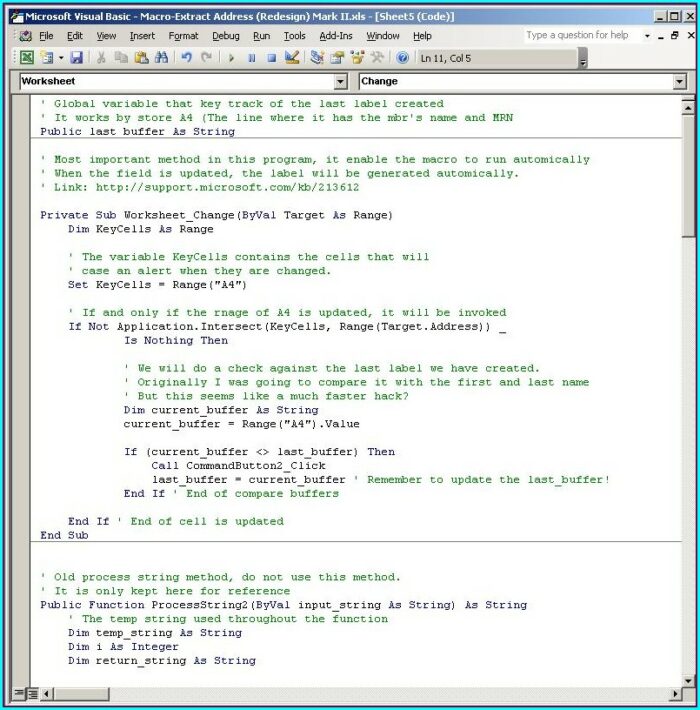Image resolution: width=700 pixels, height=710 pixels.
Task: Click the line 'Dim i As Integer'
Action: [x=123, y=647]
